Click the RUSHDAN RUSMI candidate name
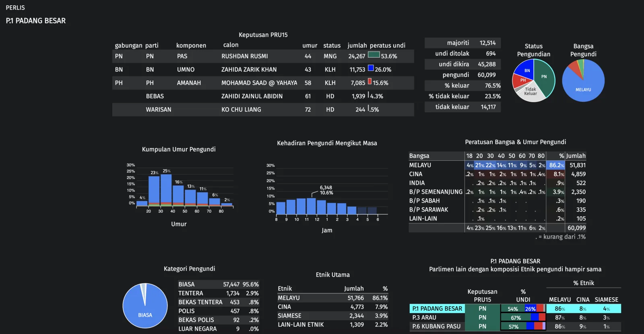644x334 pixels. (244, 56)
